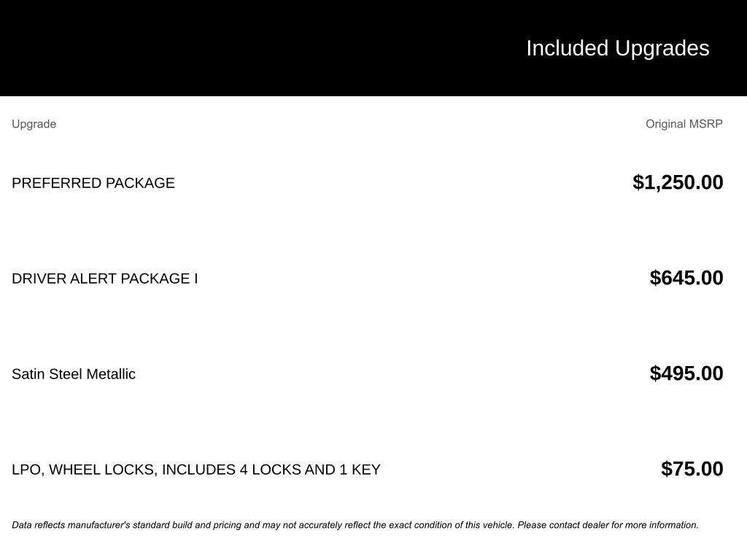Viewport: 747px width, 560px height.
Task: Click the $1,250.00 price
Action: pyautogui.click(x=678, y=182)
